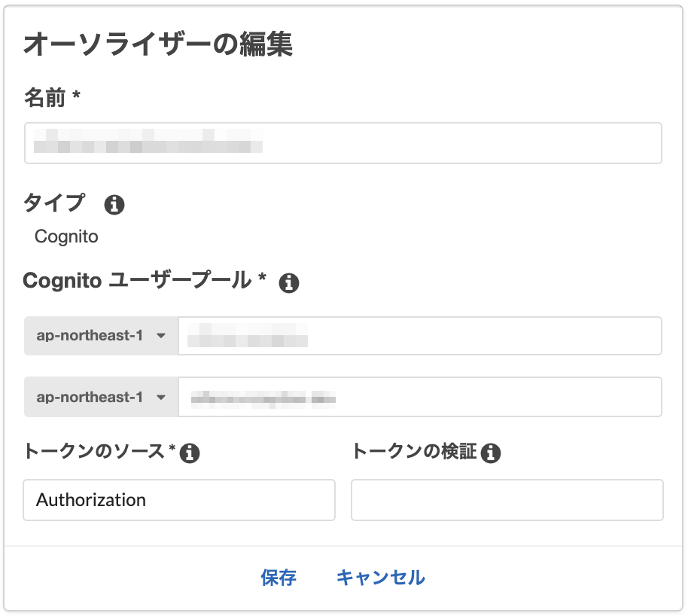Select the 名前 name input field
Screen dimensions: 688x616
point(343,143)
